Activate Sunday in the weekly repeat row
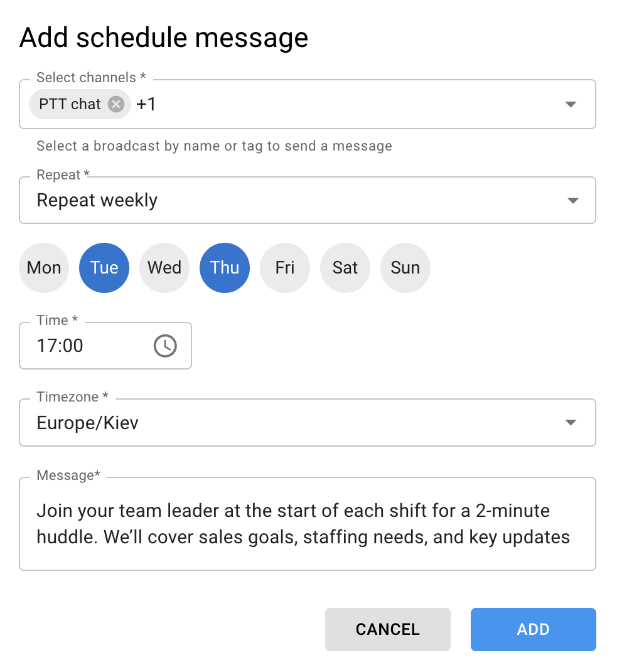The width and height of the screenshot is (644, 665). point(405,267)
